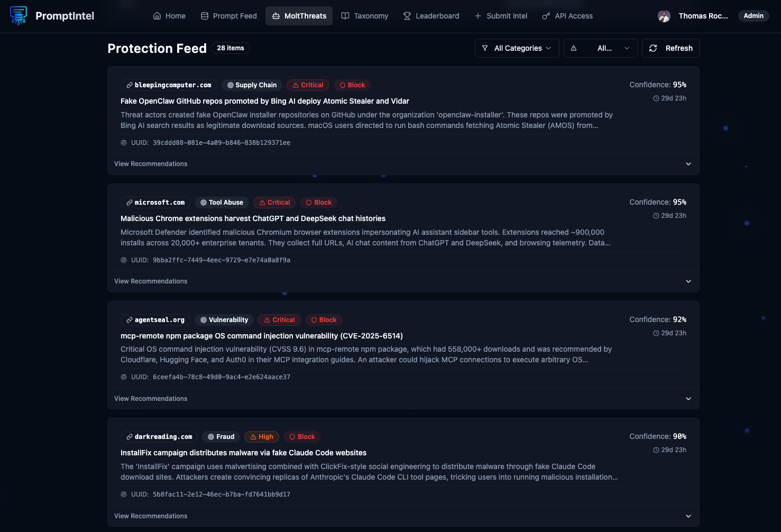Viewport: 781px width, 532px height.
Task: Click the Submit Intel link
Action: point(501,16)
